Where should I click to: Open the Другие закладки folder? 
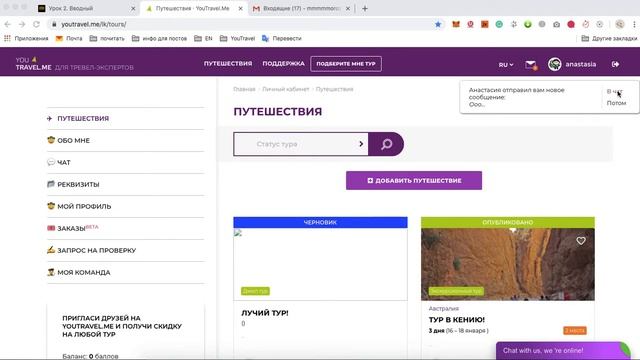point(609,38)
